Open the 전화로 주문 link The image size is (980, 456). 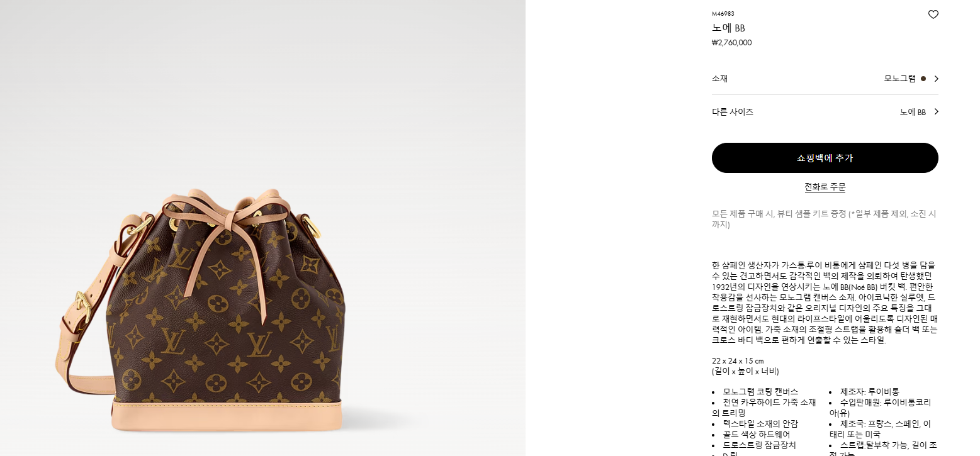coord(825,187)
